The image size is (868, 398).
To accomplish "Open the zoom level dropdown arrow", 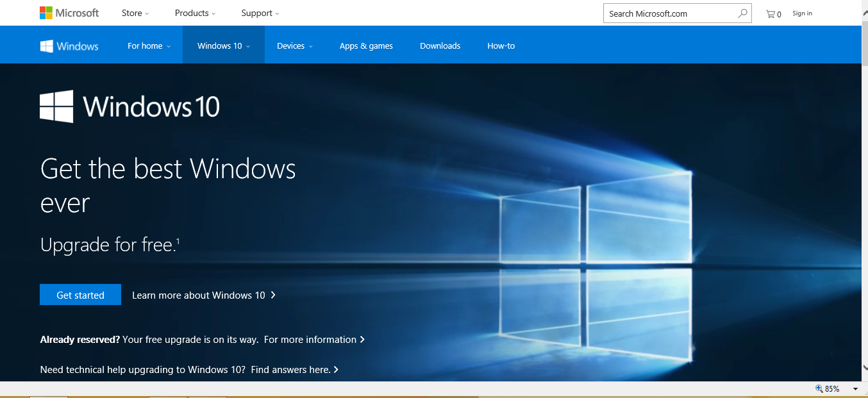I will pyautogui.click(x=855, y=389).
